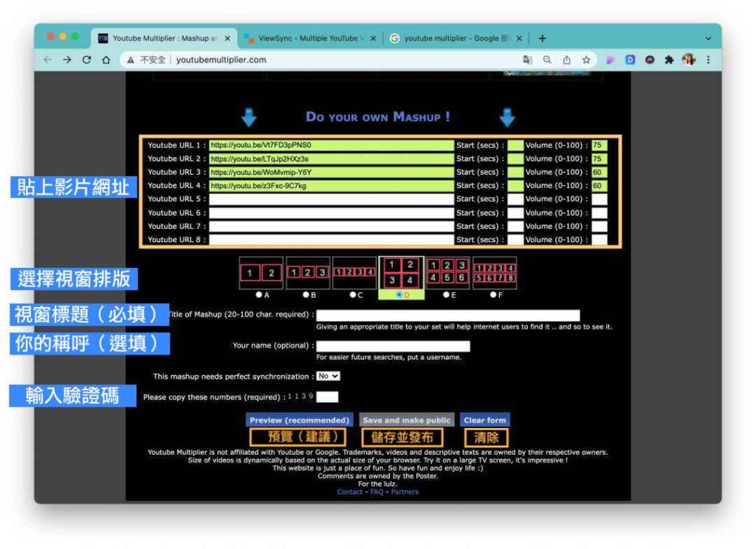The image size is (756, 549).
Task: Select the Youtube Multiplier : Mashup tab
Action: [164, 38]
